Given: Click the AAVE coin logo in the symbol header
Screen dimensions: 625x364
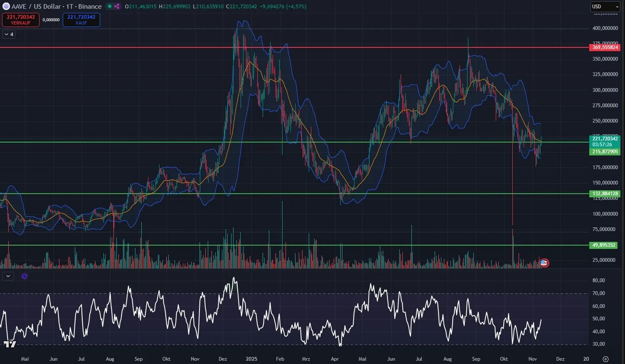Looking at the screenshot, I should pyautogui.click(x=6, y=6).
